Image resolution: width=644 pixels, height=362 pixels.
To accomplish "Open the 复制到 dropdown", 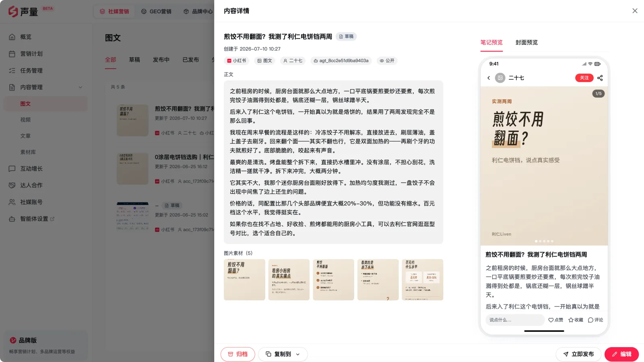I will point(283,354).
